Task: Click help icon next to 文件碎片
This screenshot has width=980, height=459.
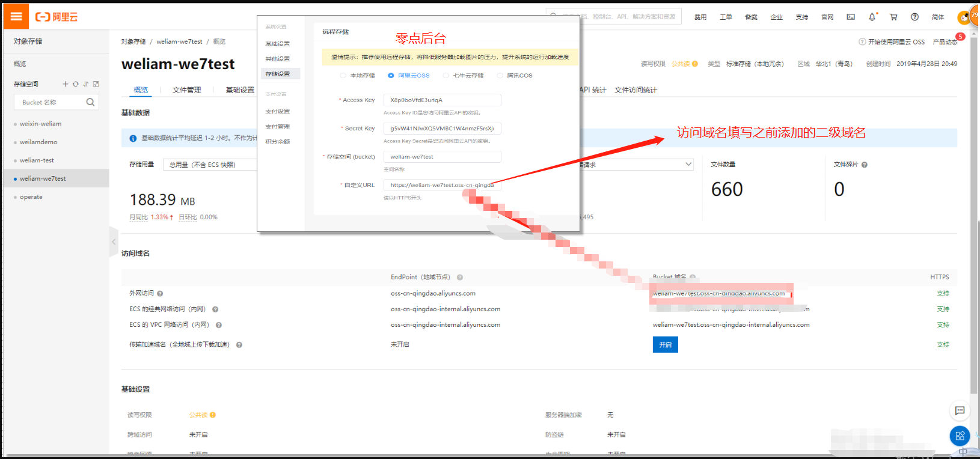Action: 865,165
